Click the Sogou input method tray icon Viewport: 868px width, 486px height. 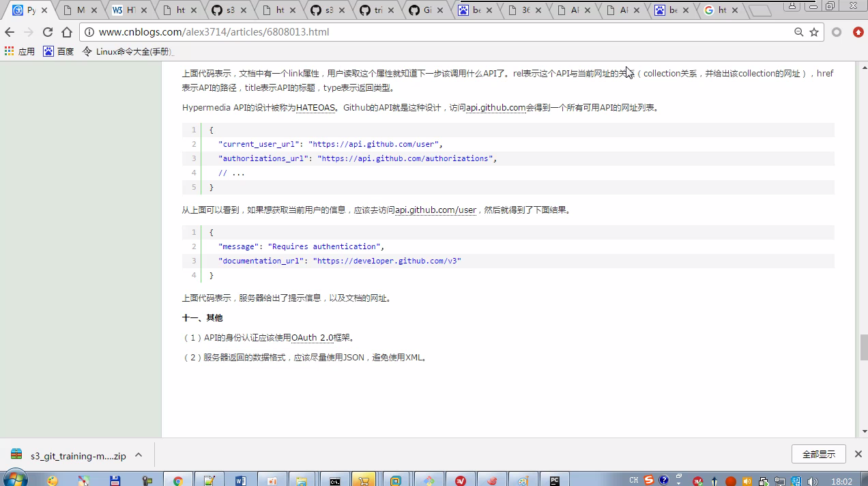[649, 480]
